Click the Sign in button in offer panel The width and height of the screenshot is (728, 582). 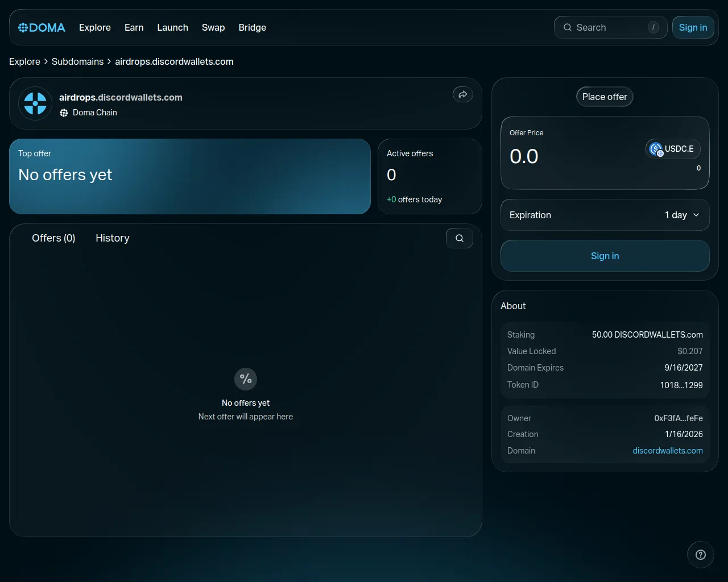605,256
